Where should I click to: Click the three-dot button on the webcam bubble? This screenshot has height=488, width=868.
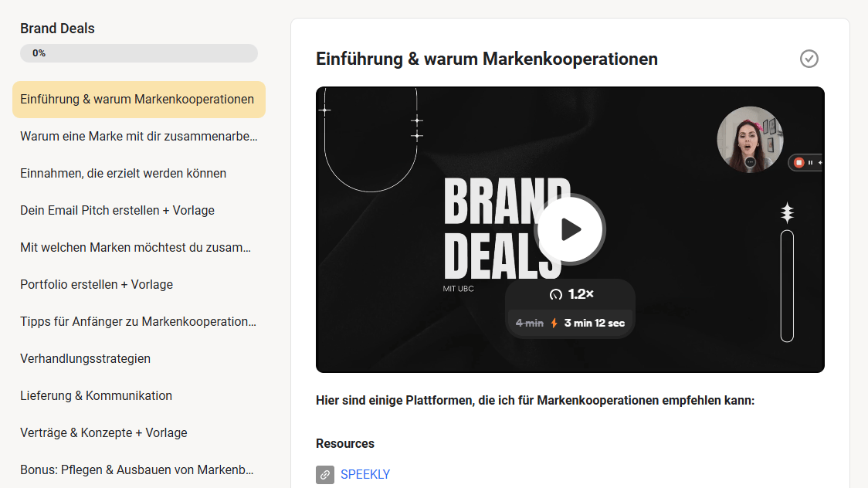[750, 162]
